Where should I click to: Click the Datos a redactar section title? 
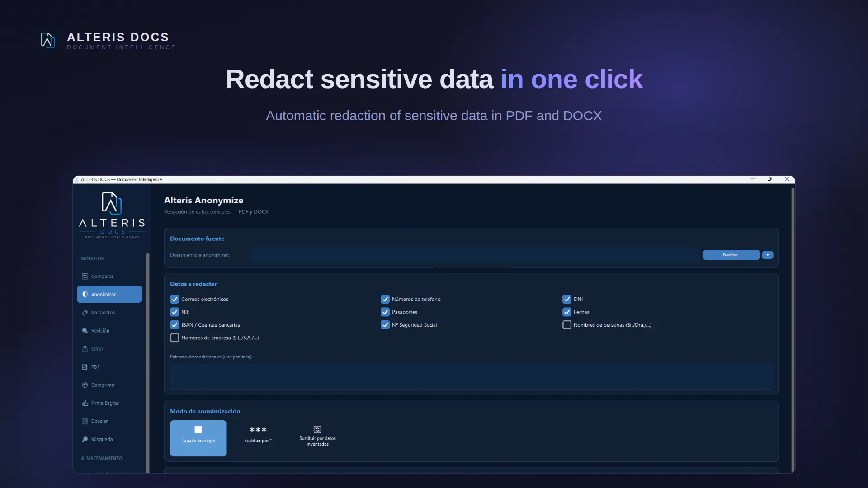[x=193, y=284]
